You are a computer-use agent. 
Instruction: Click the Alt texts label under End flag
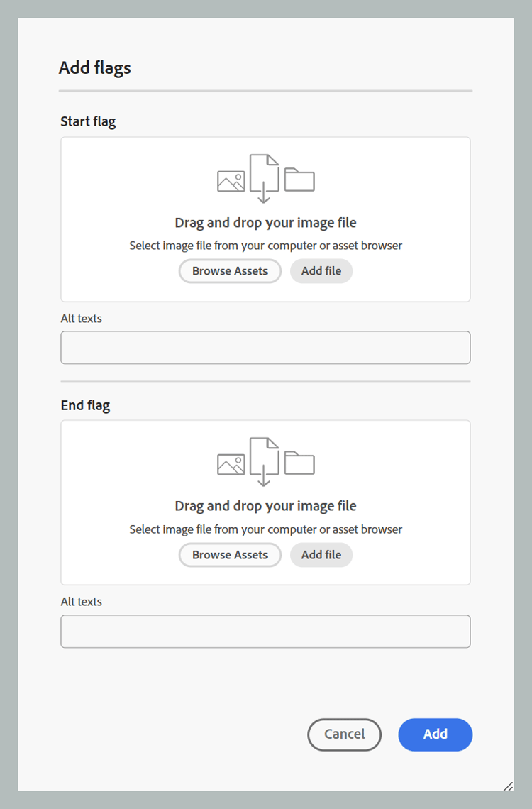(x=82, y=602)
